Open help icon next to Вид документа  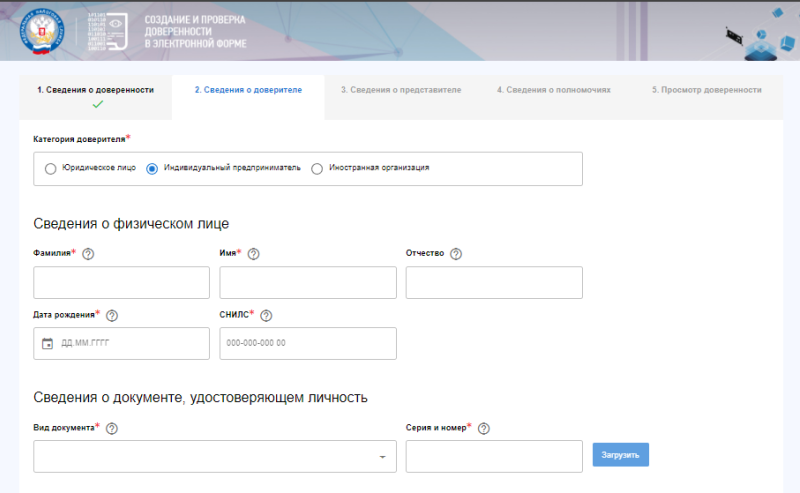(112, 428)
